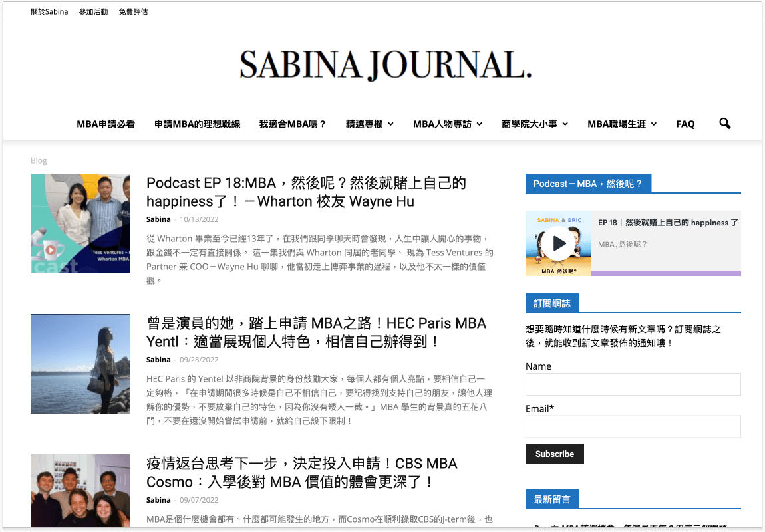Open the FAQ page
765x532 pixels.
[x=685, y=124]
